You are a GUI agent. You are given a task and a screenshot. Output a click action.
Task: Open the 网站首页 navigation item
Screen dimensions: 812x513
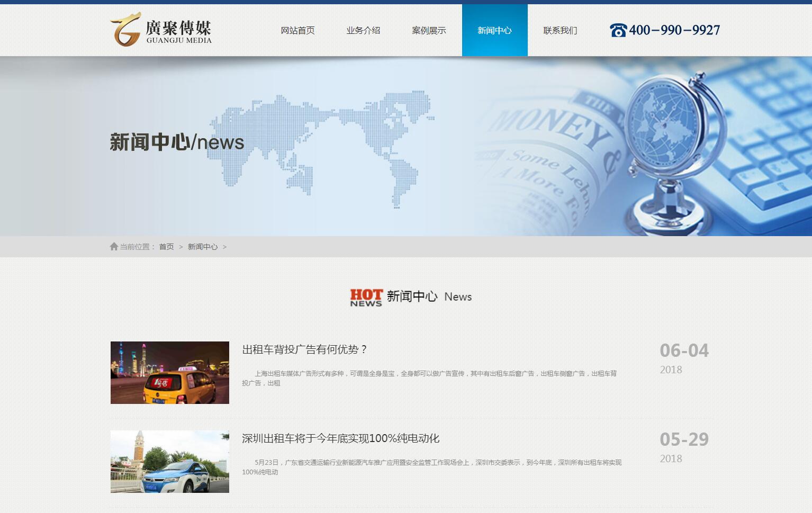pos(297,31)
